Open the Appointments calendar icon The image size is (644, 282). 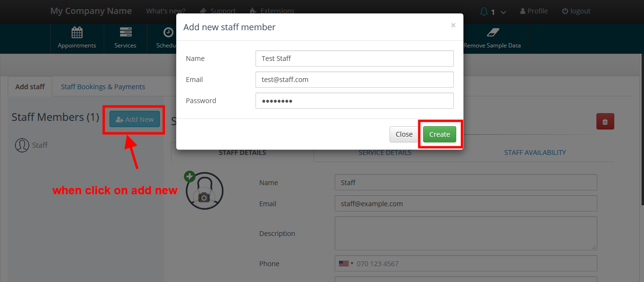(x=77, y=33)
